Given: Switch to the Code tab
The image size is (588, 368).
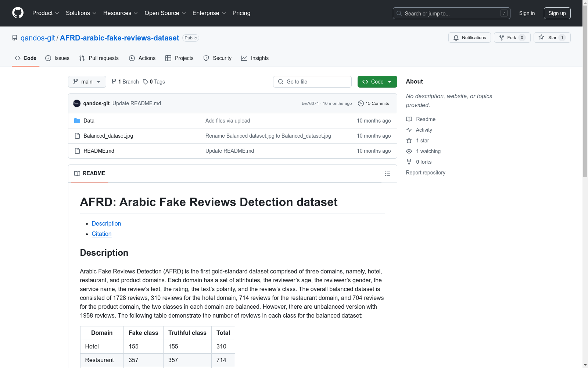Looking at the screenshot, I should click(26, 58).
